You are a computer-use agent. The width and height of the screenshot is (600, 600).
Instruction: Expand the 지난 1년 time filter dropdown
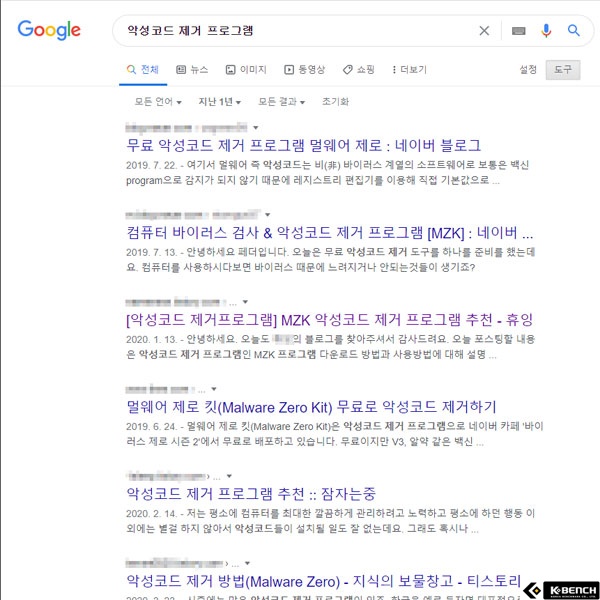[x=220, y=102]
